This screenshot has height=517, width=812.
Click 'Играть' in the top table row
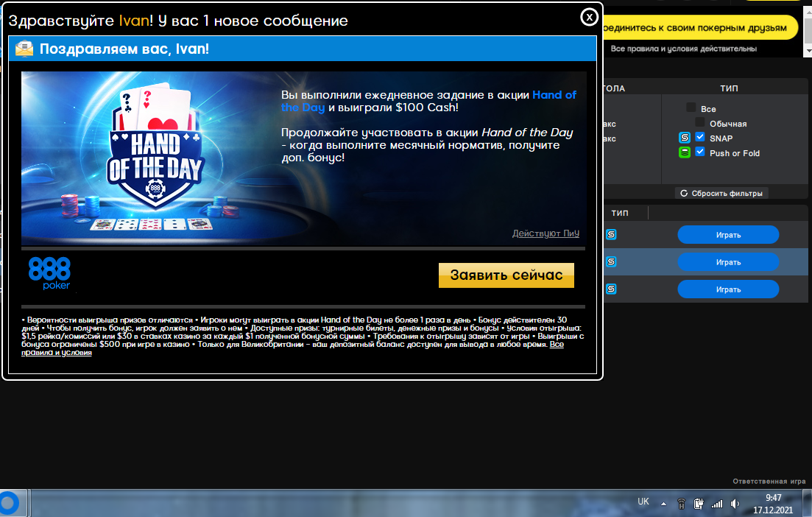(728, 235)
